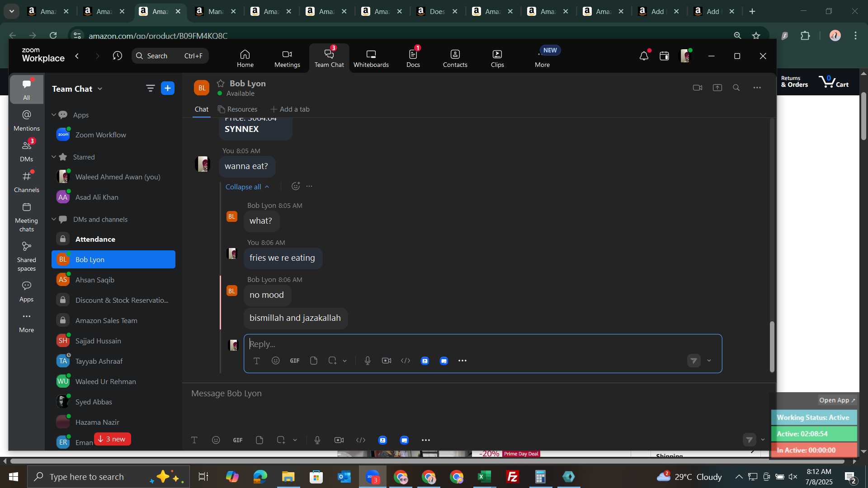Open emoji picker in main message composer
The height and width of the screenshot is (488, 868).
pos(216,440)
